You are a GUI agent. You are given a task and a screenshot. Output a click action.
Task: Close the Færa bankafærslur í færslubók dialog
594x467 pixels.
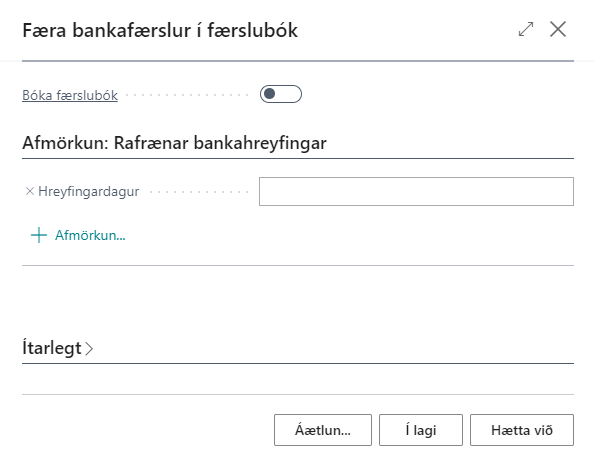tap(558, 30)
